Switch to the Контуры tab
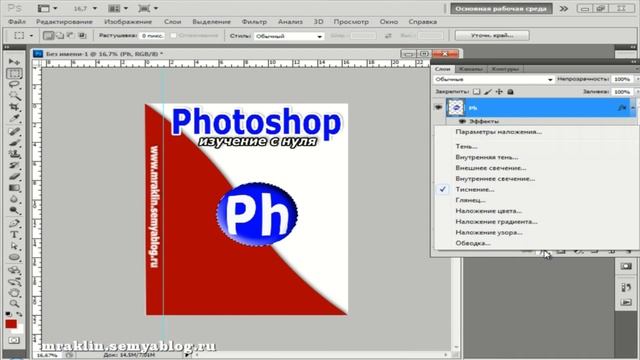Screen dimensions: 640x360 coord(505,69)
